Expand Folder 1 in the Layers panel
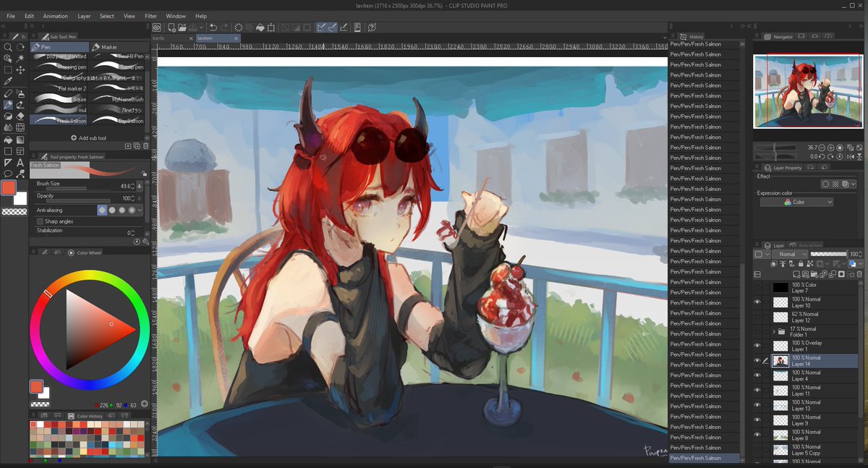The image size is (868, 468). (773, 331)
